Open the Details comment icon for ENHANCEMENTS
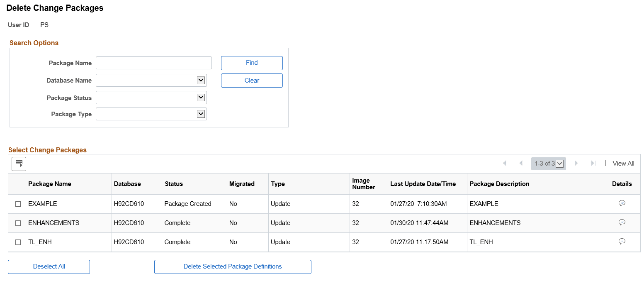644x281 pixels. pos(622,222)
